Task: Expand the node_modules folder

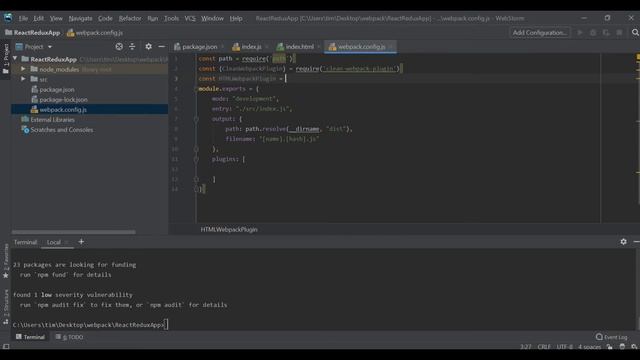Action: tap(23, 69)
